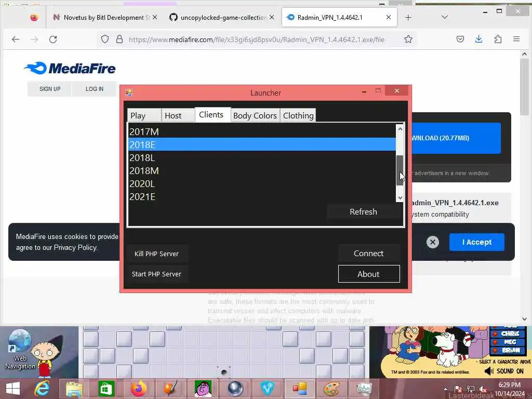Accept cookies with I Accept
The height and width of the screenshot is (399, 532).
pos(477,242)
